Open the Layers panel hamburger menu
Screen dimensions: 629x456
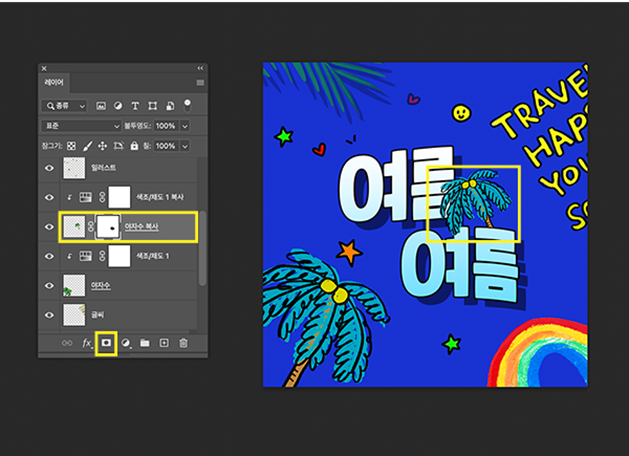200,83
